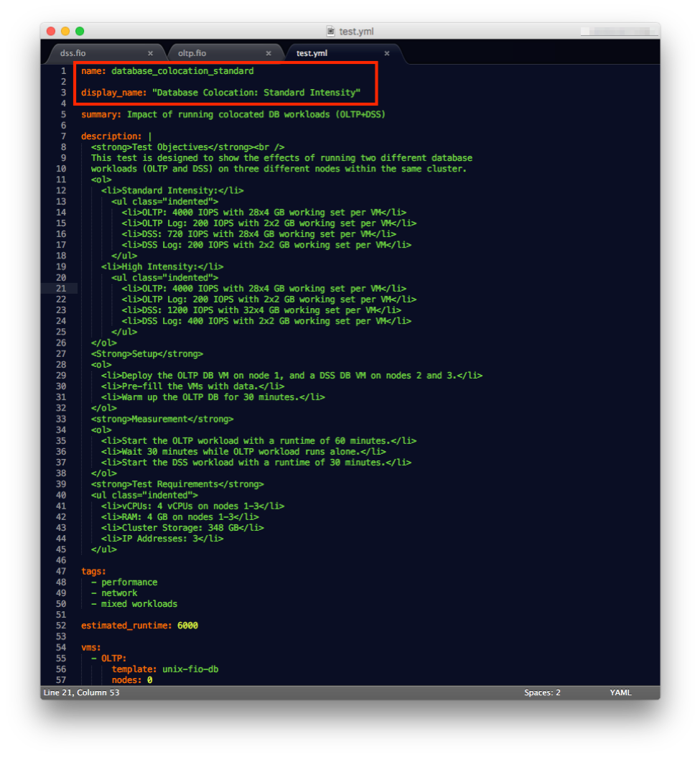Click the OLTP: vm entry
700x757 pixels.
point(114,659)
